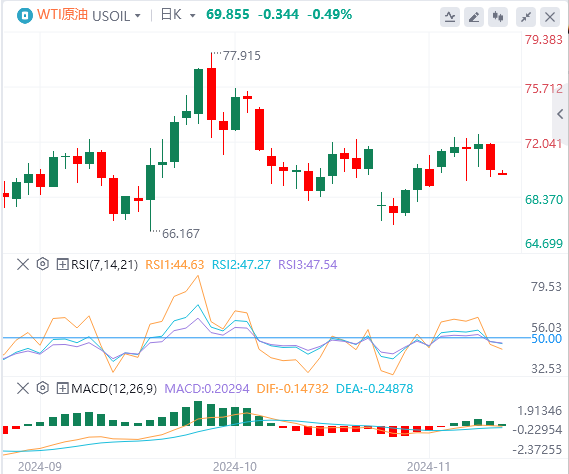Image resolution: width=569 pixels, height=474 pixels.
Task: Open MACD indicator settings hexagon icon
Action: (x=42, y=388)
